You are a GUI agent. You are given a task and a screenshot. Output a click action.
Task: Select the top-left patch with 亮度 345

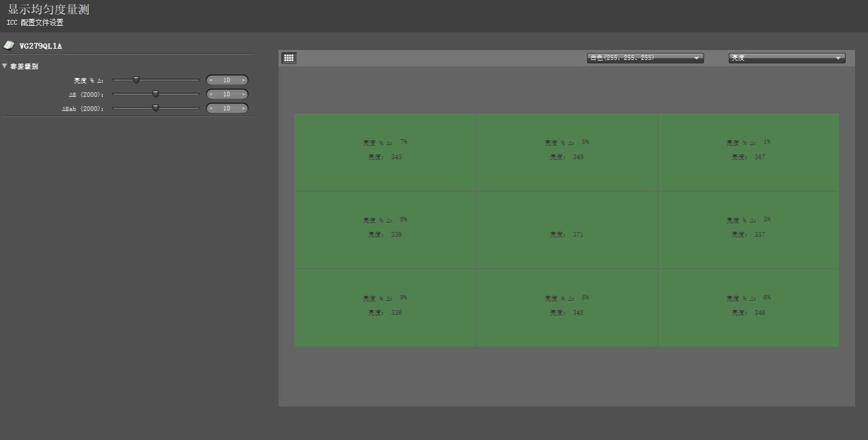point(385,152)
